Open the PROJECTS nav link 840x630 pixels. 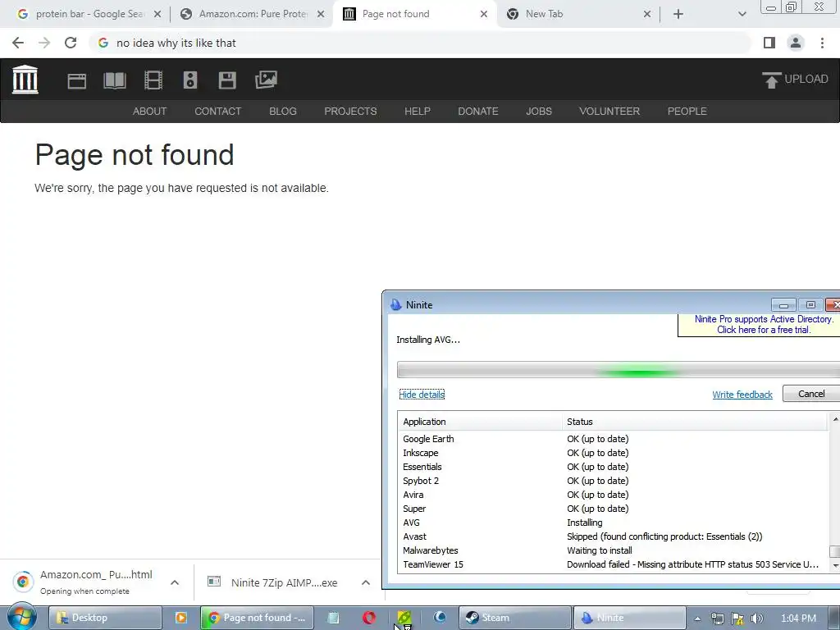350,112
